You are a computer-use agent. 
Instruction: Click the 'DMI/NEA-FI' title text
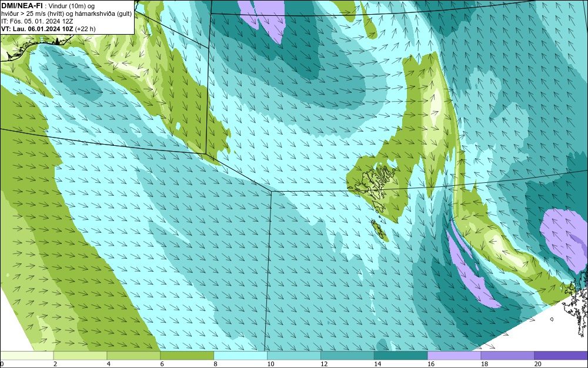pyautogui.click(x=21, y=6)
